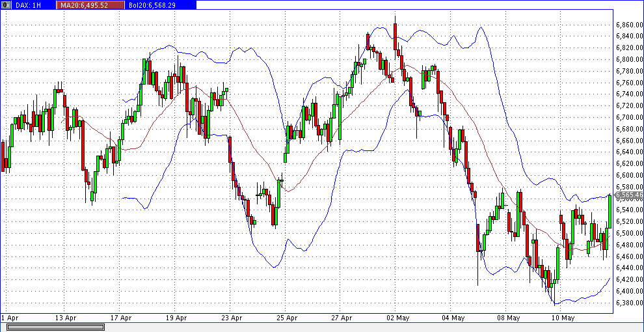Viewport: 644px width, 332px height.
Task: Click the 6,800.00 price axis label
Action: click(x=629, y=60)
